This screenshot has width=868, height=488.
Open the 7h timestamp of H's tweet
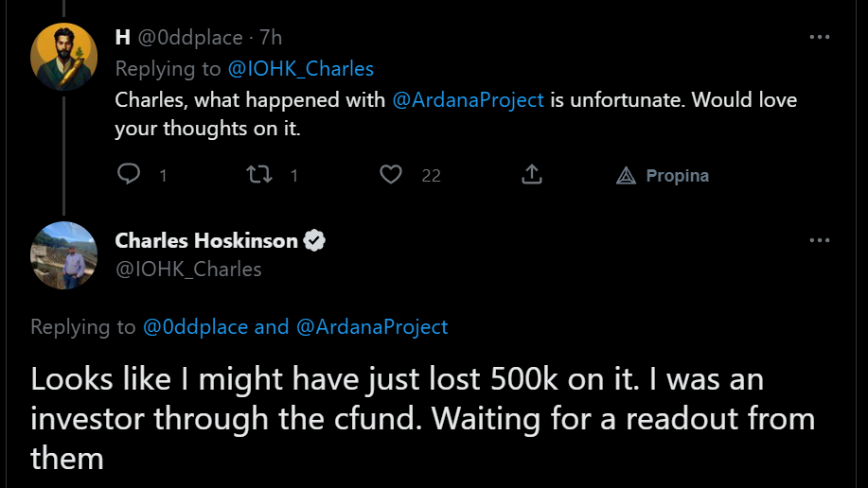(x=271, y=38)
